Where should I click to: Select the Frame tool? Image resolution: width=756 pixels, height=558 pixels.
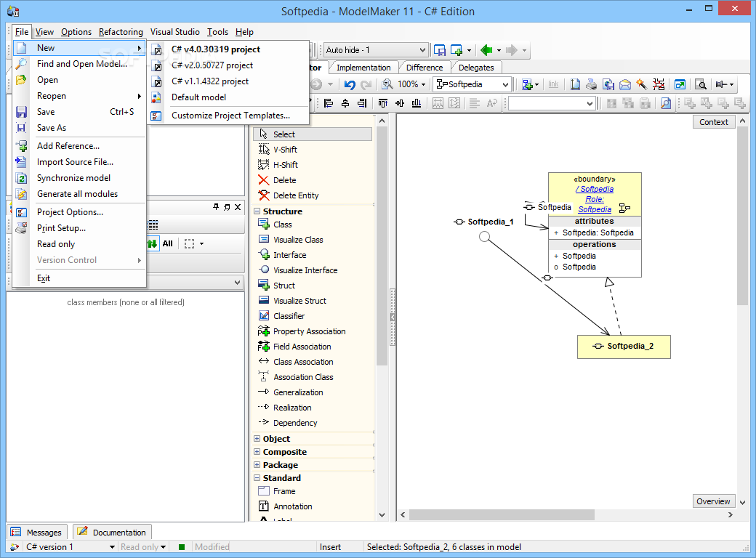click(284, 491)
